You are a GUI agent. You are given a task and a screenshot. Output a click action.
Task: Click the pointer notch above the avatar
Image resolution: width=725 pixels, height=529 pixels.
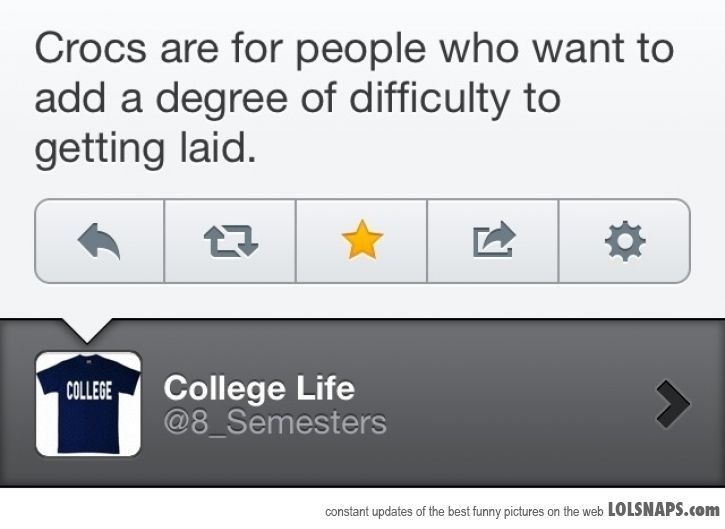[x=88, y=331]
